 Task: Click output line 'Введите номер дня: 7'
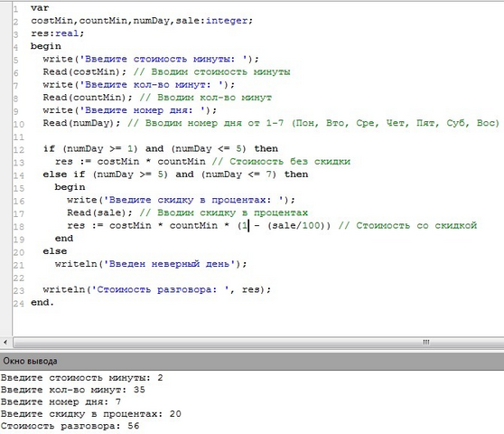(x=61, y=402)
